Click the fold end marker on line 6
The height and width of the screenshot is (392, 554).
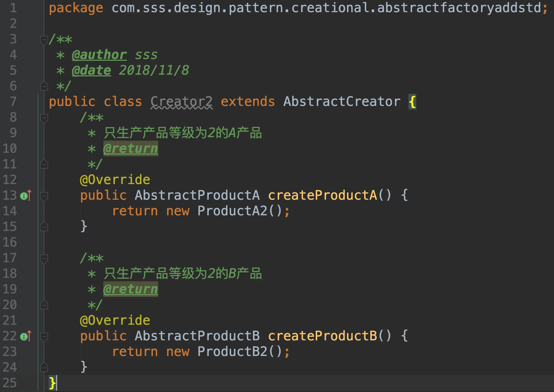(44, 86)
